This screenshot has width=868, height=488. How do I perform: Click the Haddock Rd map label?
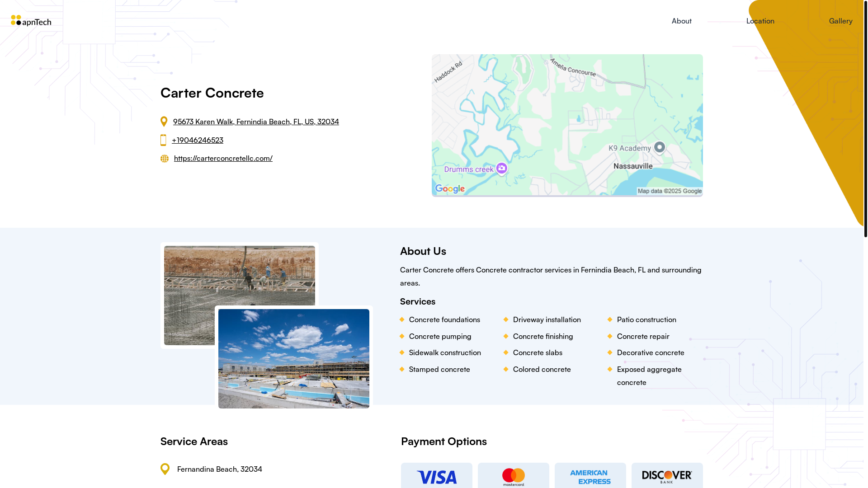448,72
